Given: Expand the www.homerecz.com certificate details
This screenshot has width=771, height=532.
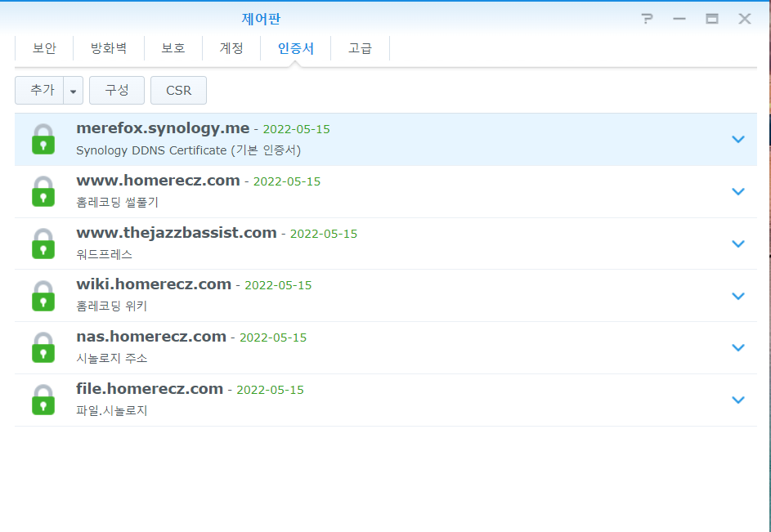Looking at the screenshot, I should click(x=738, y=192).
